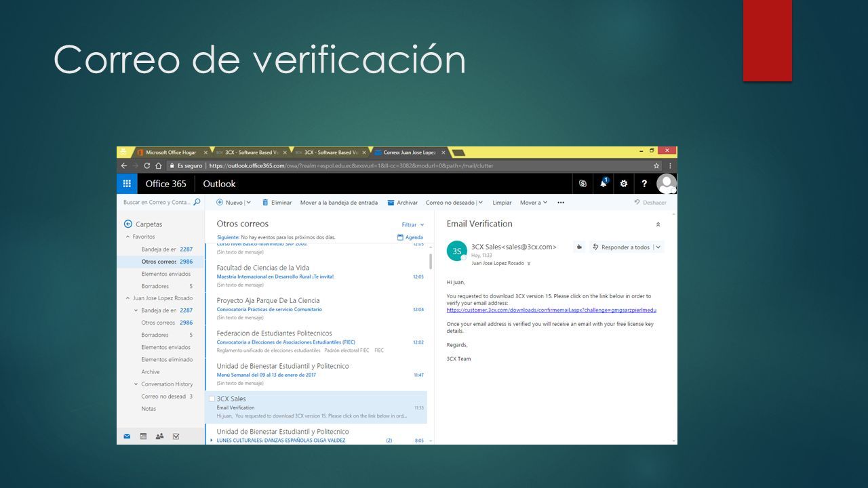Switch to the Mail module icon
This screenshot has width=868, height=488.
pos(127,436)
